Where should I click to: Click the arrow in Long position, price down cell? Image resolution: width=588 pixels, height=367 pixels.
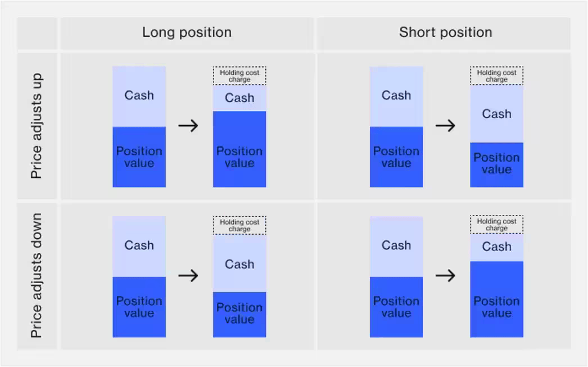point(188,276)
